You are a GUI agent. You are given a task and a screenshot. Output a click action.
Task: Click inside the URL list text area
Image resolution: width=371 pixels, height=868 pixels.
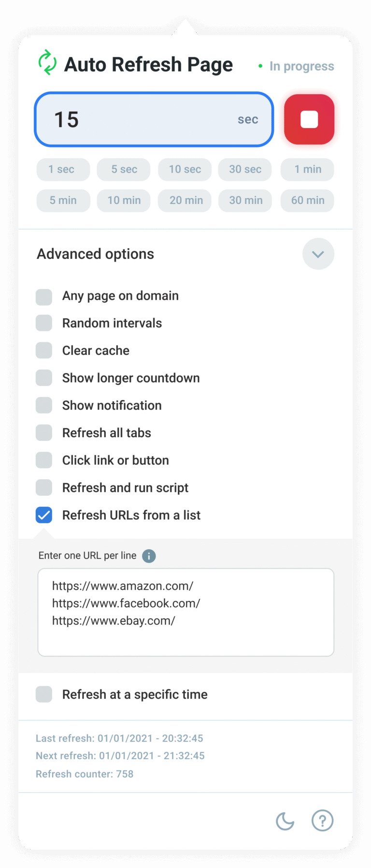pyautogui.click(x=185, y=612)
